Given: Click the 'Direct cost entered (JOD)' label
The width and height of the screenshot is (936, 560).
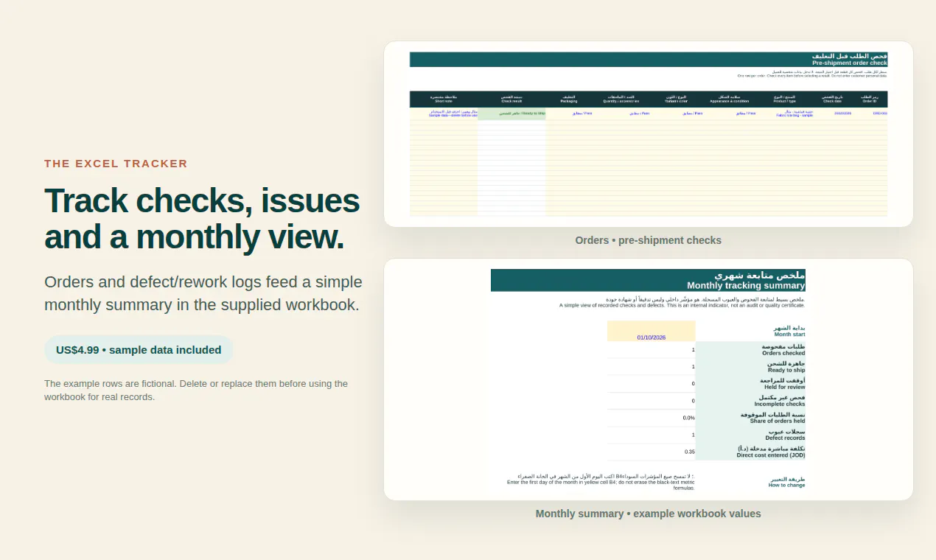Looking at the screenshot, I should [771, 455].
